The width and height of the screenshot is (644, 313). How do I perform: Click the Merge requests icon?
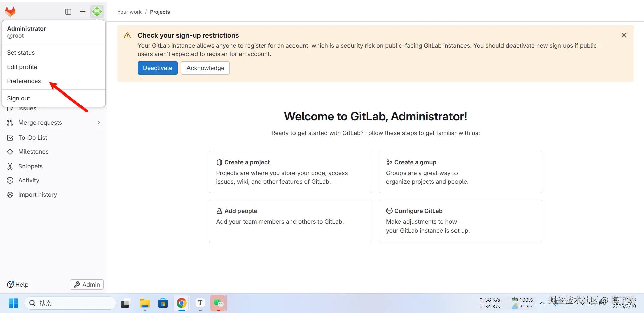tap(10, 123)
